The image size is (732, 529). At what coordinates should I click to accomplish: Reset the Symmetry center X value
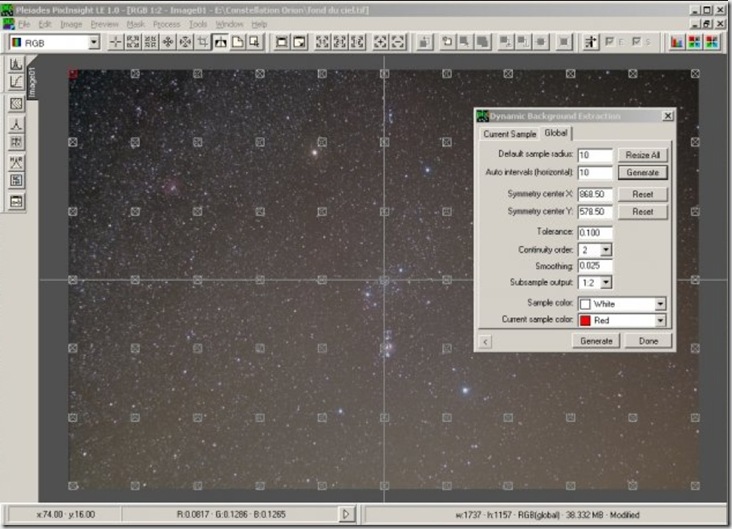tap(642, 194)
